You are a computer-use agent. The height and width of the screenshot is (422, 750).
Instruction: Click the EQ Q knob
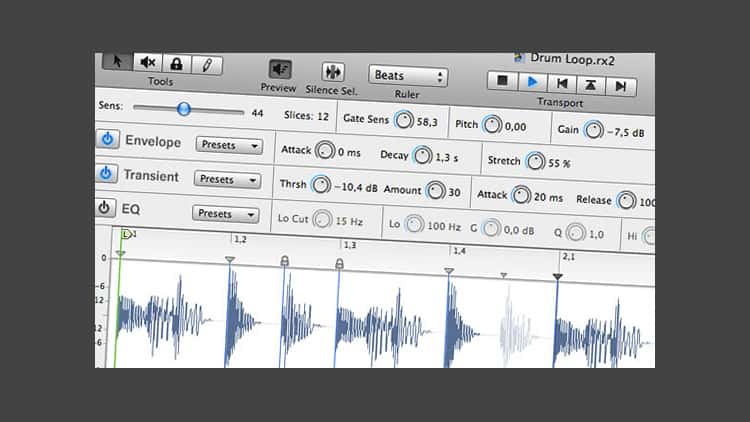point(575,233)
